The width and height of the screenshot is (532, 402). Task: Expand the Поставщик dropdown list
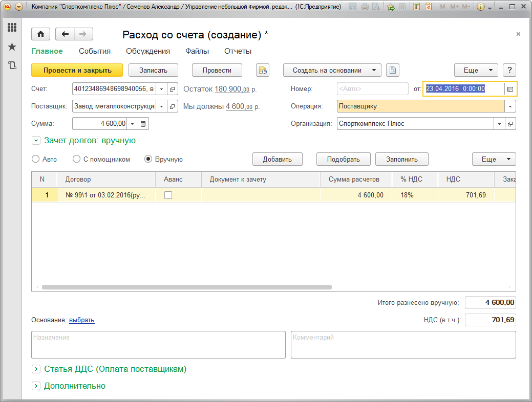click(x=161, y=106)
